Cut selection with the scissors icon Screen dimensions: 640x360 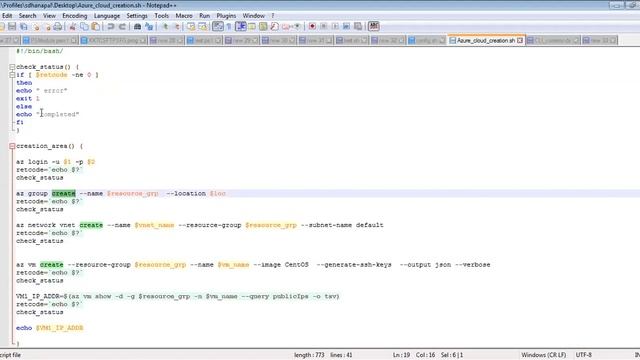point(72,27)
